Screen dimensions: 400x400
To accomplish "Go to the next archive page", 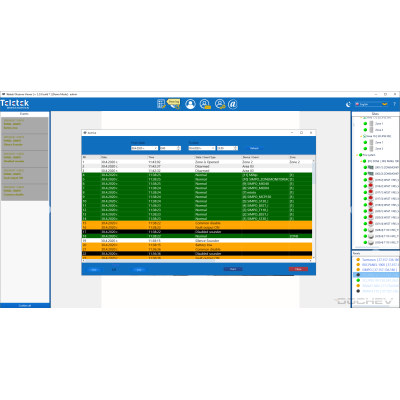I will pyautogui.click(x=139, y=269).
